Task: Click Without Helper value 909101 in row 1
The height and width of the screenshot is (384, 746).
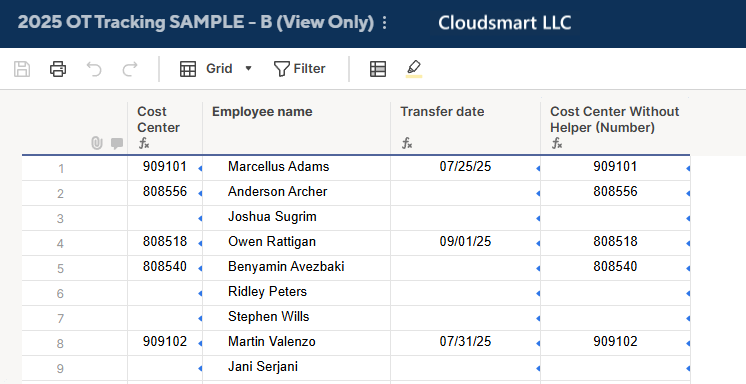Action: tap(615, 168)
